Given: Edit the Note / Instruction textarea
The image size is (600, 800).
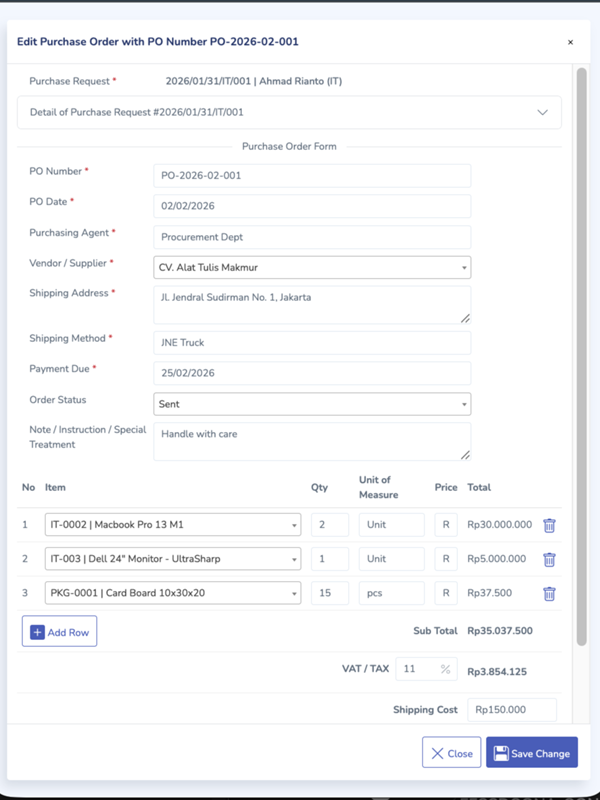Looking at the screenshot, I should (x=312, y=441).
